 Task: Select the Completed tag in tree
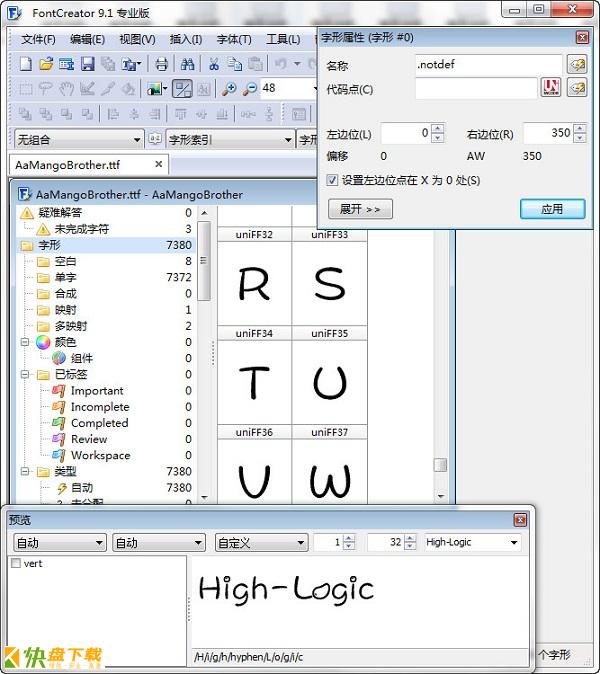99,423
